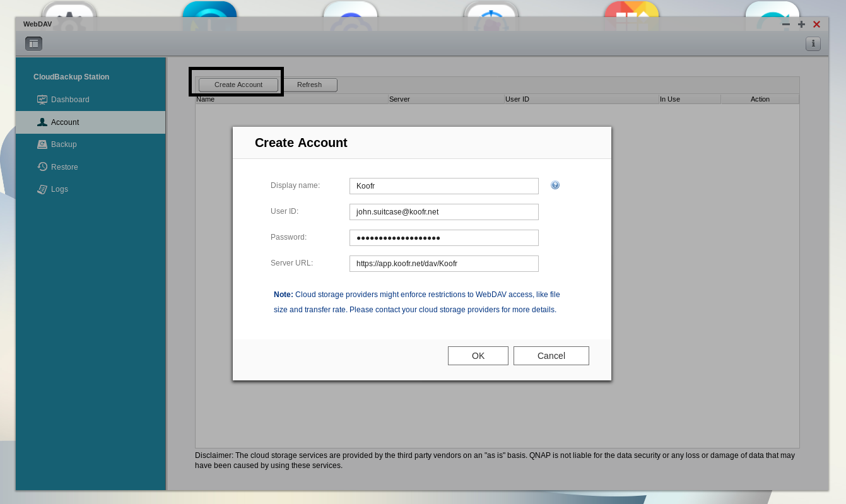Image resolution: width=846 pixels, height=504 pixels.
Task: Open the Logs section
Action: tap(91, 189)
